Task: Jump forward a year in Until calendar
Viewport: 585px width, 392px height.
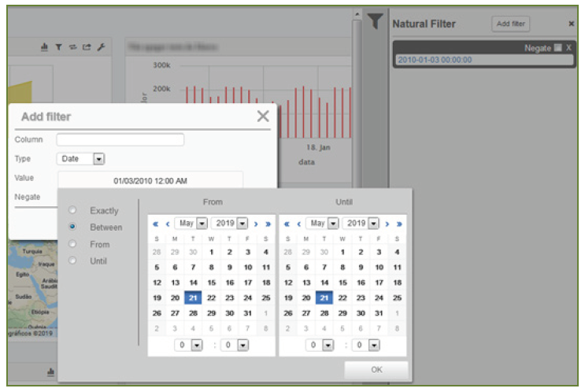Action: (x=399, y=224)
